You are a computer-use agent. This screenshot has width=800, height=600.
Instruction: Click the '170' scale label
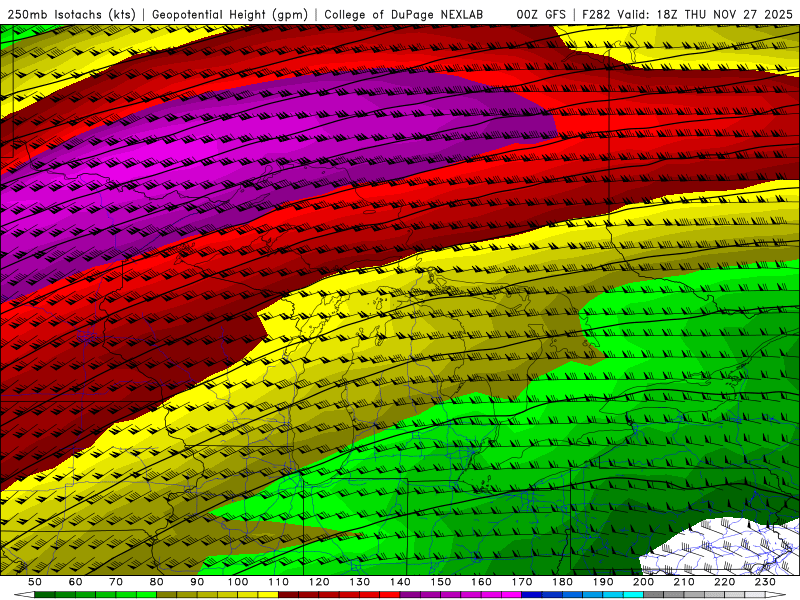[x=522, y=582]
